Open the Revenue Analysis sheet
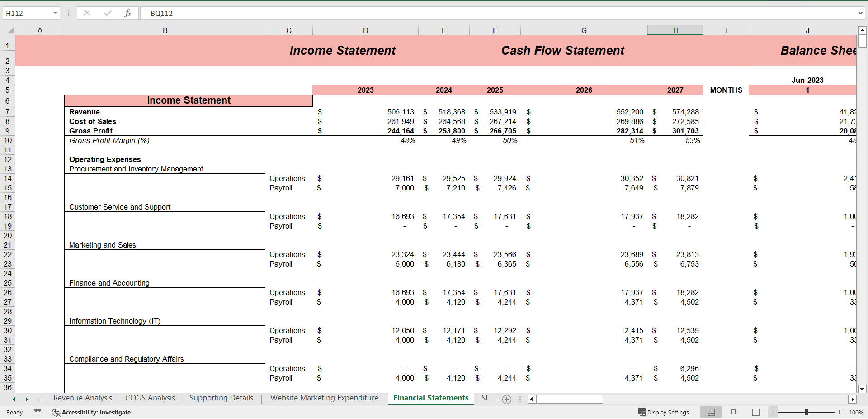This screenshot has height=419, width=868. pyautogui.click(x=82, y=398)
